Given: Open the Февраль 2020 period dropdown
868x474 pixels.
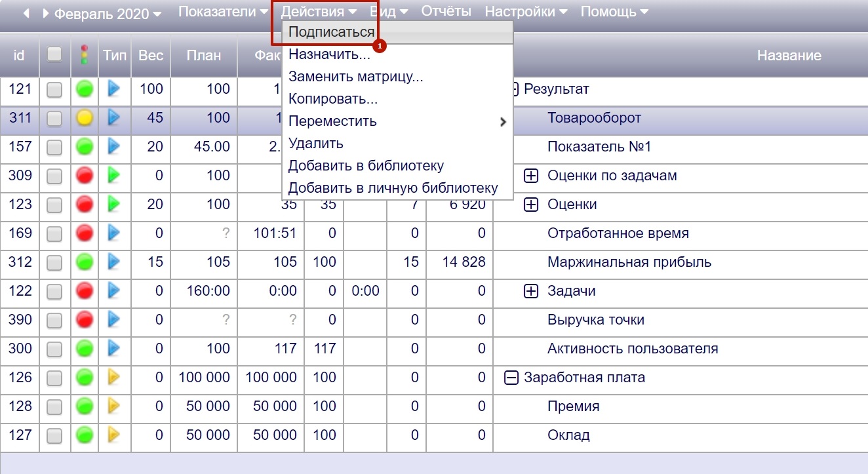Looking at the screenshot, I should pyautogui.click(x=108, y=14).
